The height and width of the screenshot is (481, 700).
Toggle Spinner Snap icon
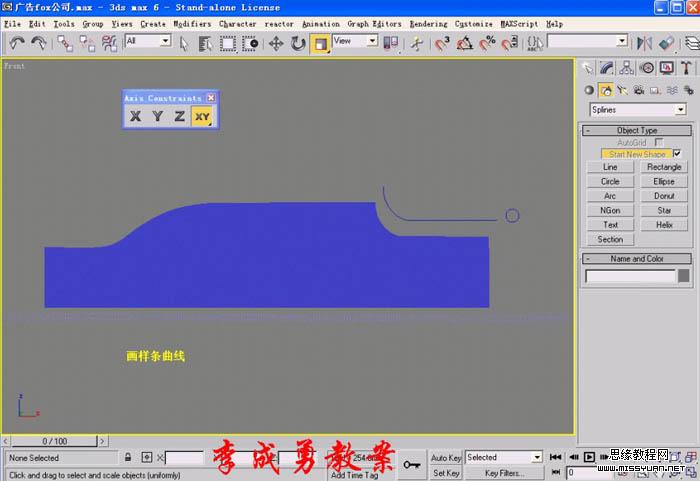pyautogui.click(x=510, y=44)
